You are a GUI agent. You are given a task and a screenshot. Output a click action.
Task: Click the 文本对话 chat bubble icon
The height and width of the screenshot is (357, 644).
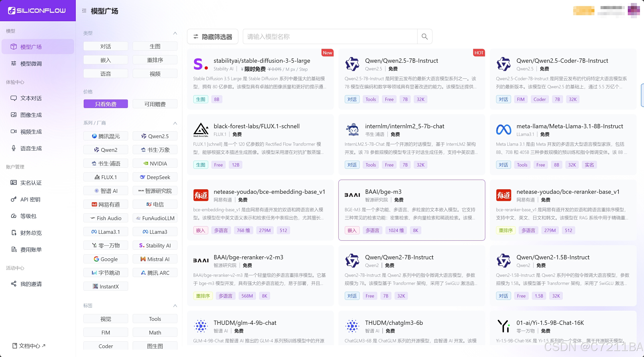14,98
